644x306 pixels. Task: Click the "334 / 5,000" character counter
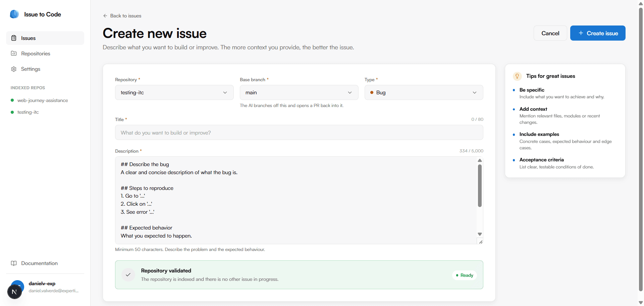pos(471,151)
